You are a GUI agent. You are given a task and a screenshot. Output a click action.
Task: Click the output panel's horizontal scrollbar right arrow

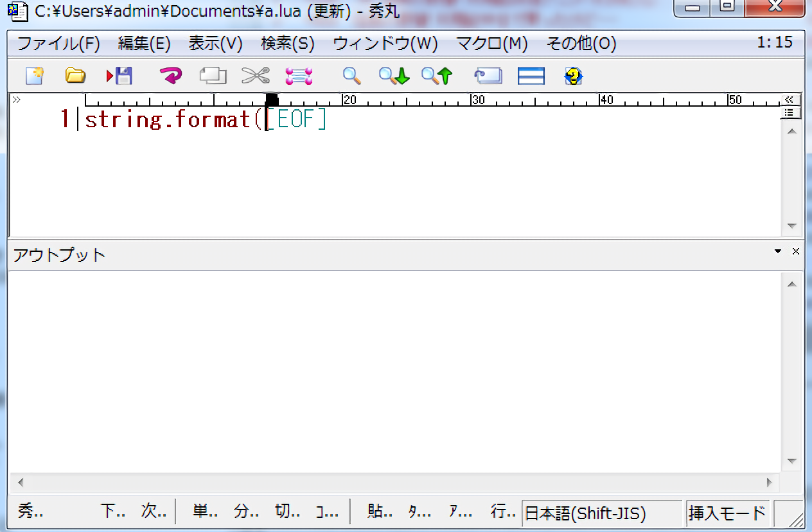[x=769, y=481]
